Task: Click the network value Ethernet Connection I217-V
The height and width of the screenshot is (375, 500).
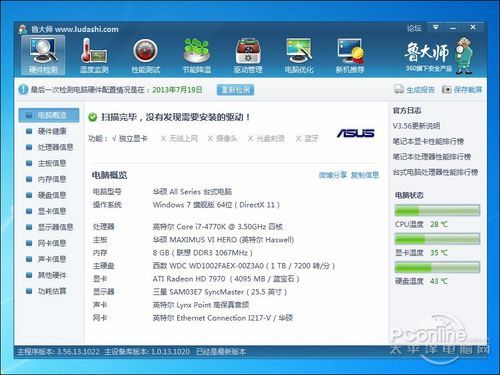Action: [x=223, y=318]
